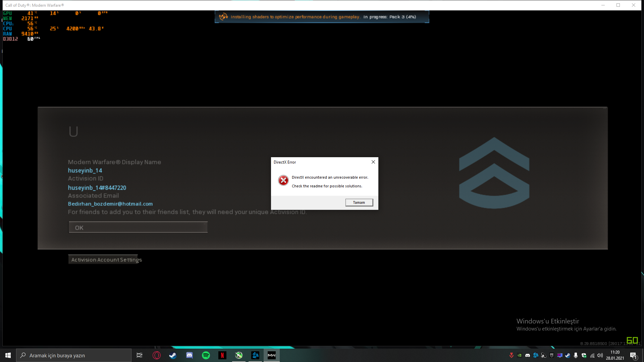Switch to Modern Warfare taskbar icon

click(x=272, y=355)
